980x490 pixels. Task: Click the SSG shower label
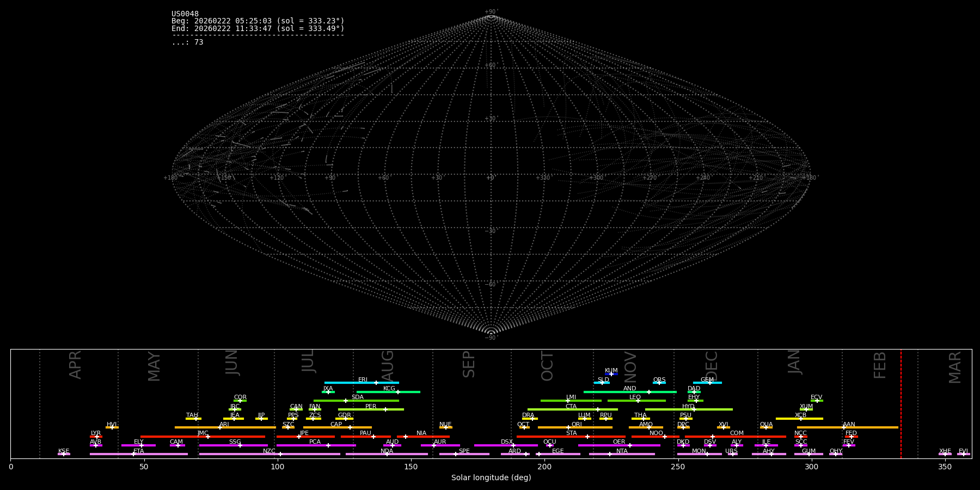tap(235, 442)
